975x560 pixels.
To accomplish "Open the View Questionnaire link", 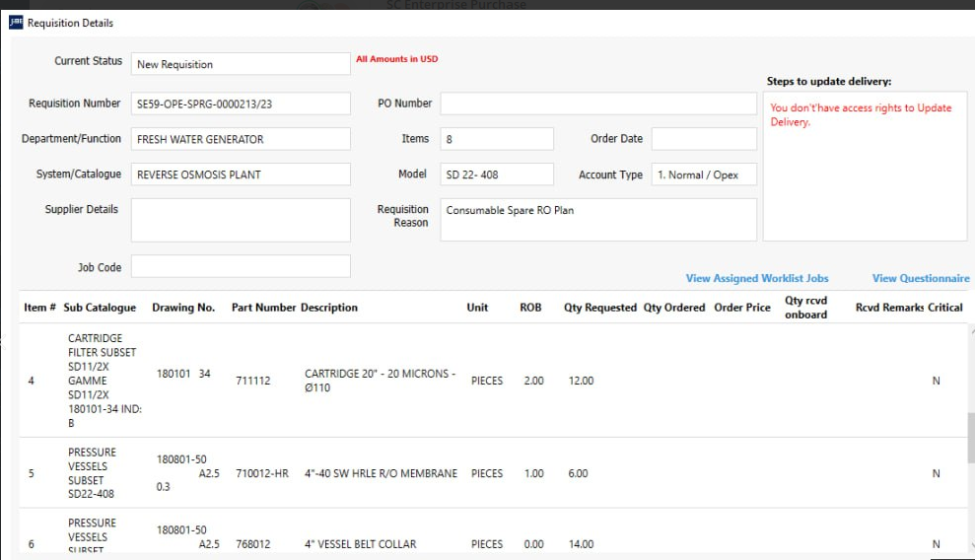I will point(920,279).
